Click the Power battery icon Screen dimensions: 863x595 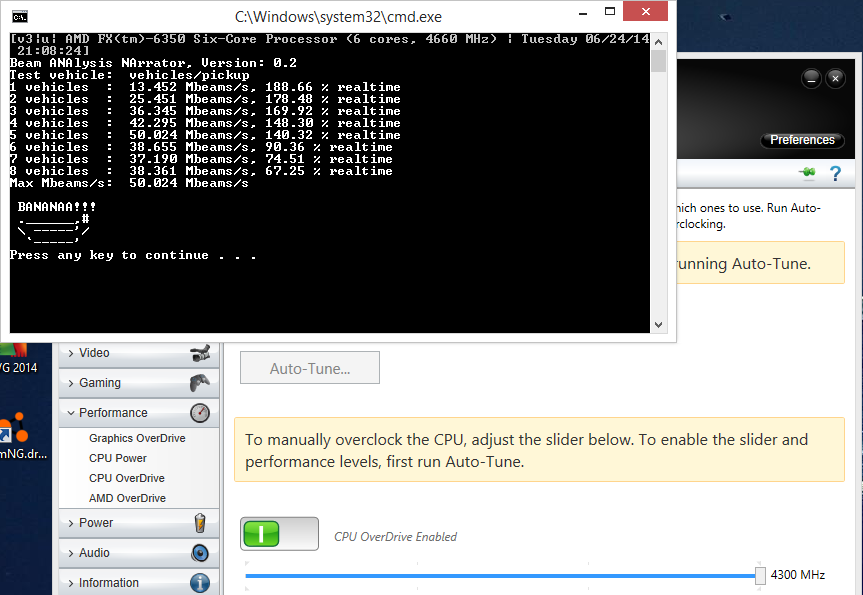(200, 523)
